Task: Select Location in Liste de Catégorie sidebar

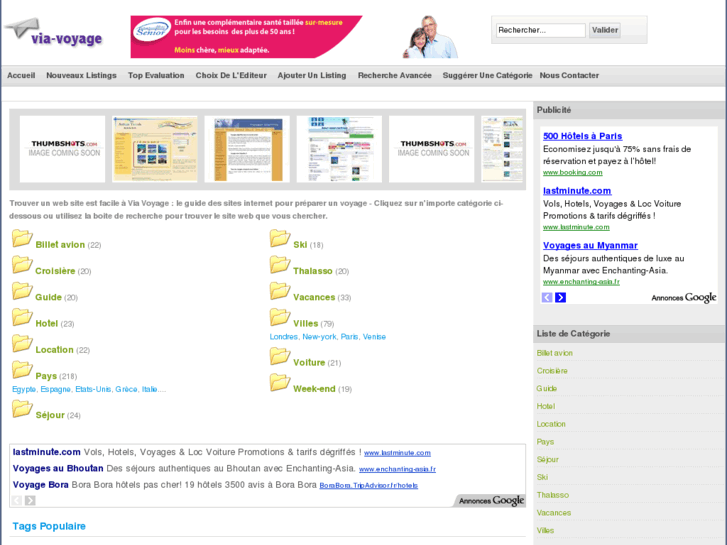Action: coord(551,424)
